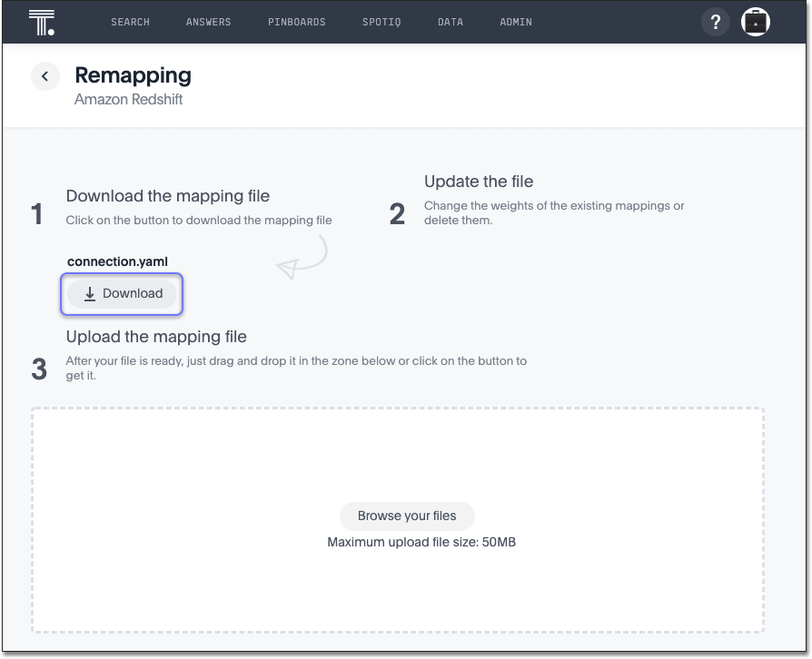Screen dimensions: 812x659
Task: Open the help question mark icon
Action: [x=716, y=21]
